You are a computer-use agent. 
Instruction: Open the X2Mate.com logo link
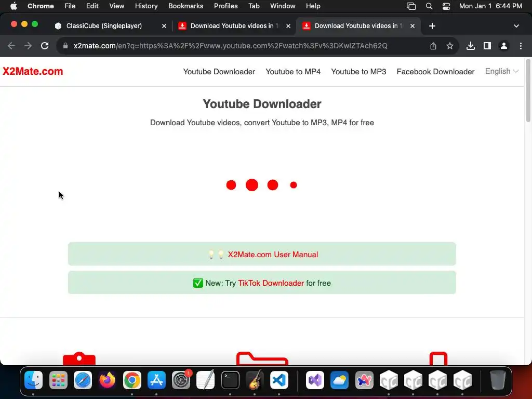pyautogui.click(x=33, y=71)
